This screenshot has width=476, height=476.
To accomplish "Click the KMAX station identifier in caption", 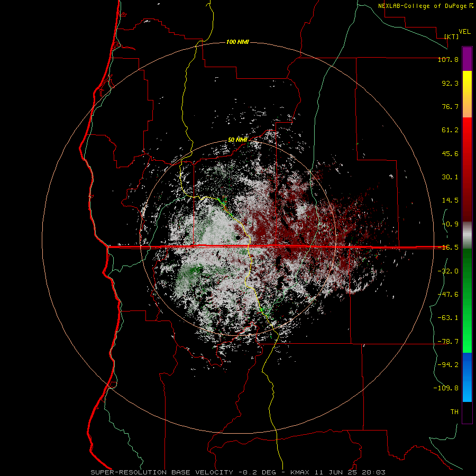I will pos(300,472).
